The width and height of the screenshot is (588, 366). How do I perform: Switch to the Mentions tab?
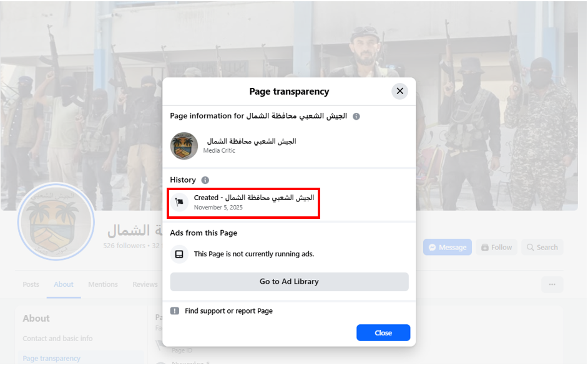103,284
